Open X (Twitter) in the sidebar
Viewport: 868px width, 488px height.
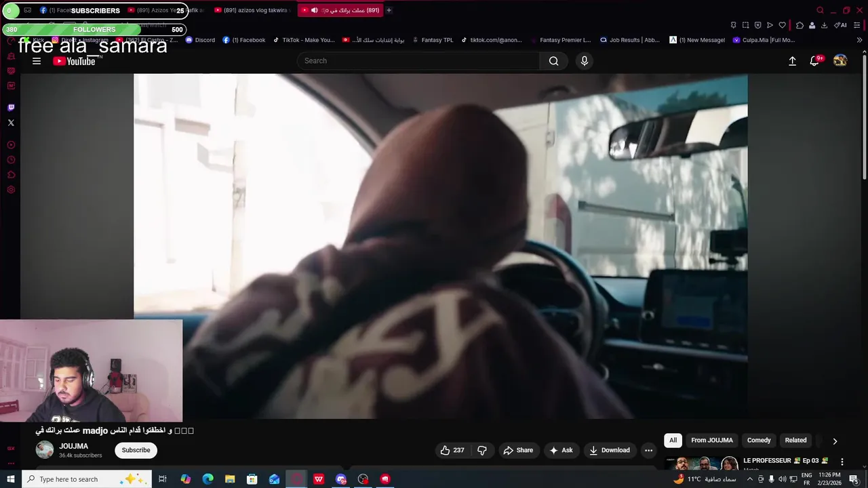click(x=11, y=123)
